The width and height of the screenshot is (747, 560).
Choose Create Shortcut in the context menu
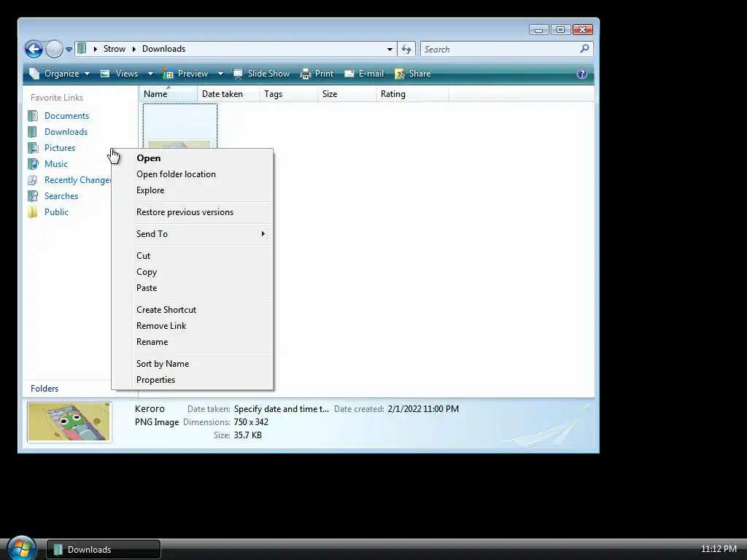(x=193, y=310)
